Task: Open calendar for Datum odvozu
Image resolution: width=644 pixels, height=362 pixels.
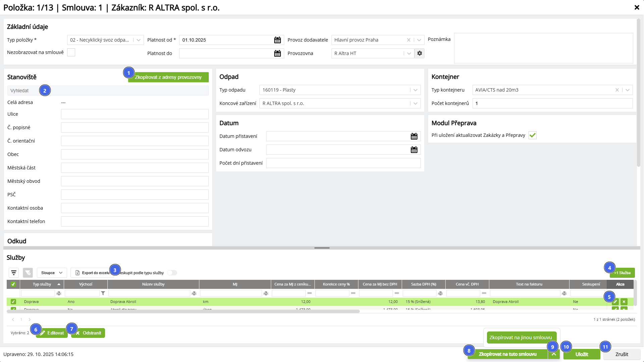Action: pos(414,150)
